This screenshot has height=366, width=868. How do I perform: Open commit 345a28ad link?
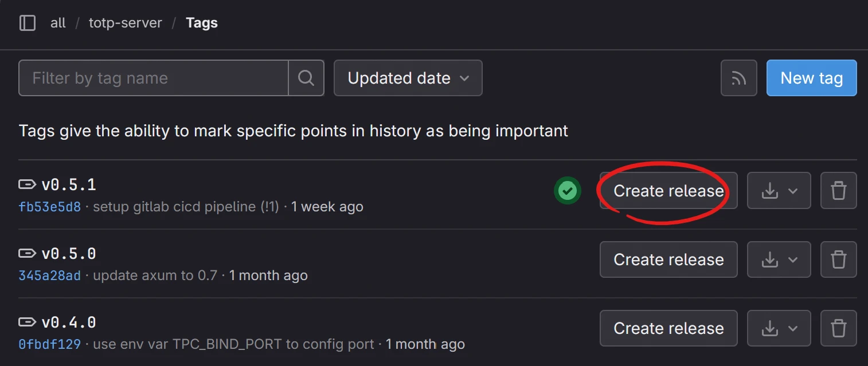(x=49, y=276)
